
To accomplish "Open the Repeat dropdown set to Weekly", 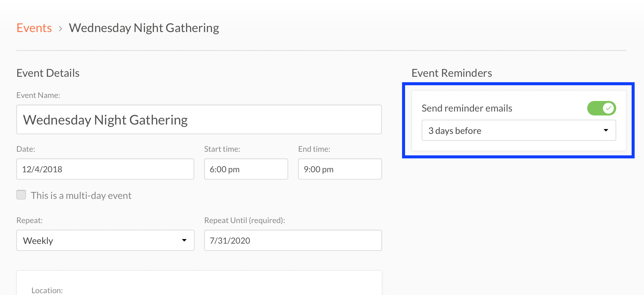I will 105,241.
